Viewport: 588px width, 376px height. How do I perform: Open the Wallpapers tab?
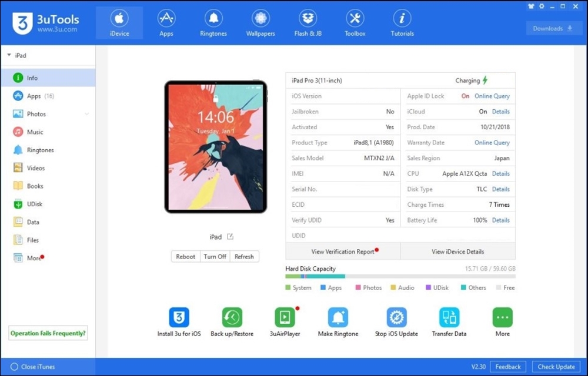click(260, 23)
